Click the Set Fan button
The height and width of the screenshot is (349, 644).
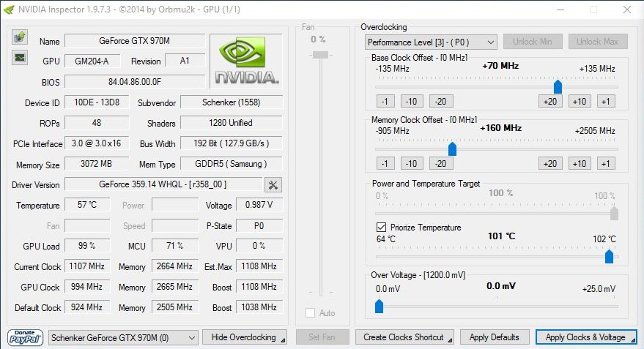(322, 337)
